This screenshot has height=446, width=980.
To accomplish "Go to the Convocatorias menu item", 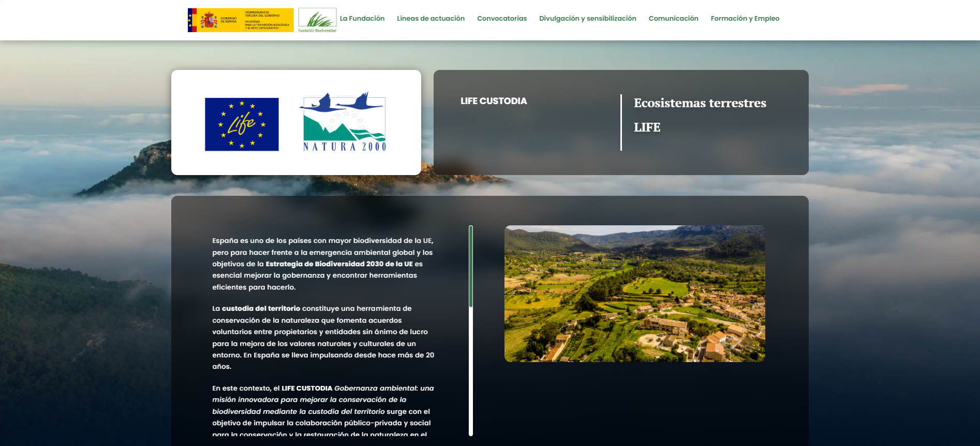I will coord(501,19).
